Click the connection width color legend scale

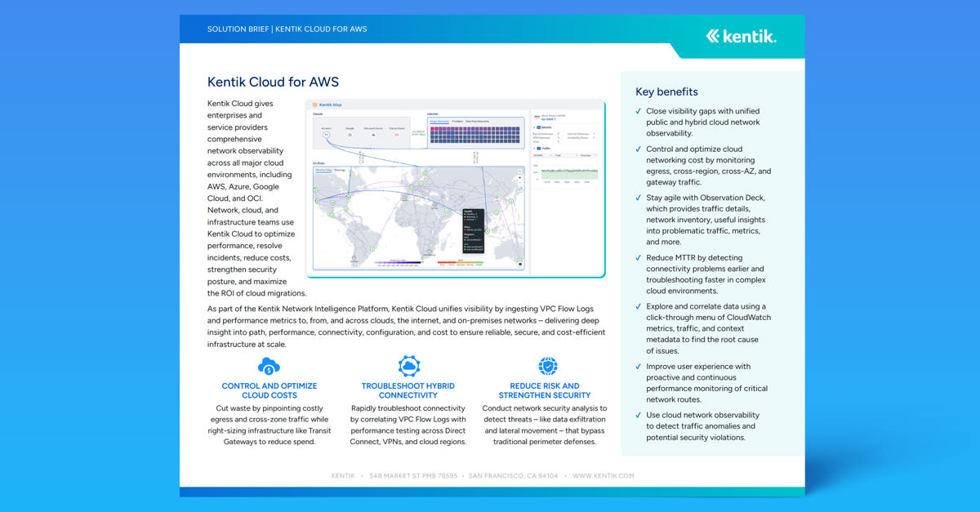[398, 262]
